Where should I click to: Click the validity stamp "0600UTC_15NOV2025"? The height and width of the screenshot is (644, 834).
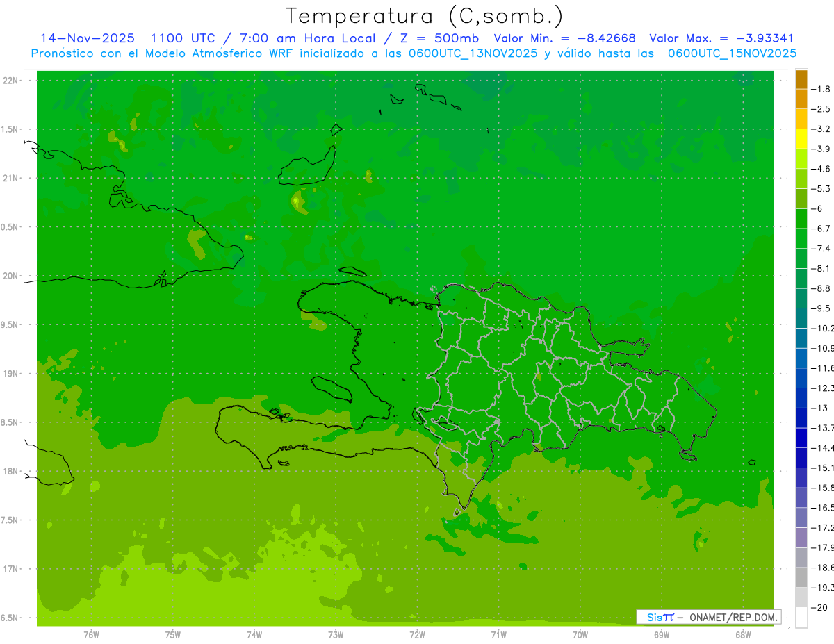pyautogui.click(x=732, y=53)
